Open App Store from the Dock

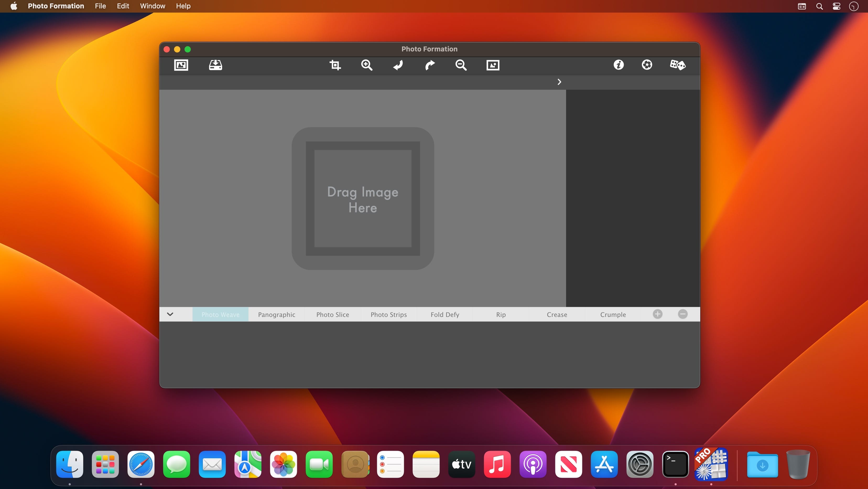pyautogui.click(x=604, y=464)
